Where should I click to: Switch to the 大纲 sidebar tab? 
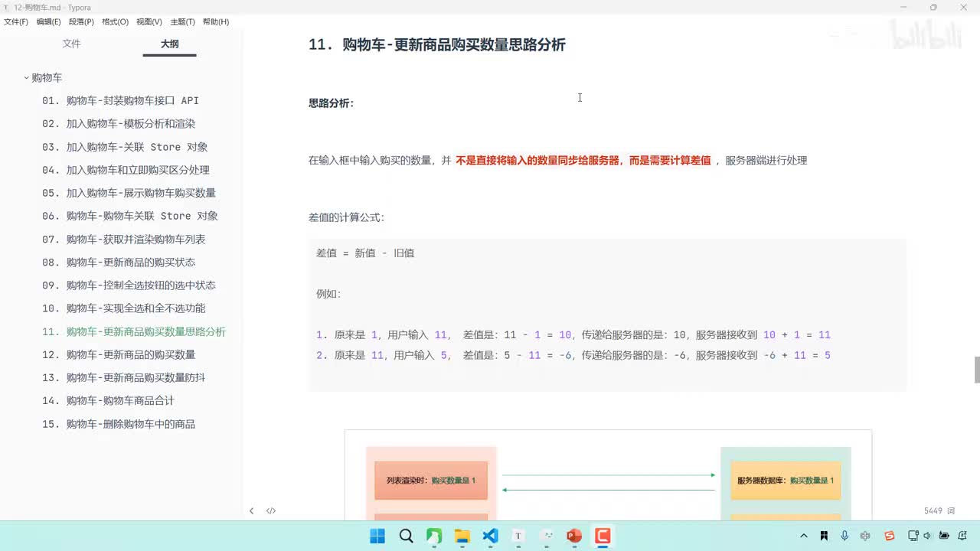pos(170,44)
